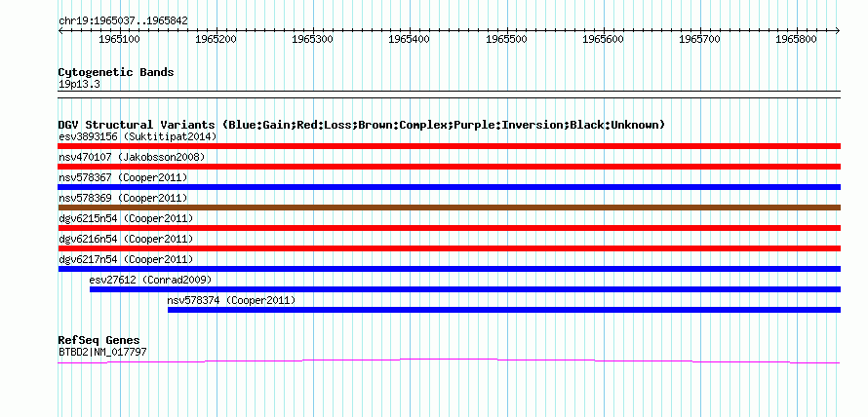Image resolution: width=868 pixels, height=417 pixels.
Task: Click ruler position 1965600
Action: click(603, 39)
